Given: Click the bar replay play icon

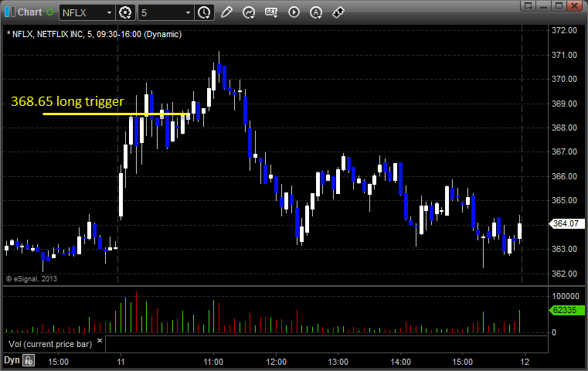Looking at the screenshot, I should (294, 12).
